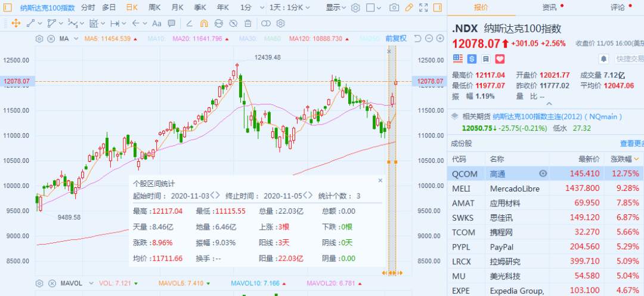This screenshot has width=644, height=296.
Task: Select the crosshair move cursor tool
Action: coord(16,23)
